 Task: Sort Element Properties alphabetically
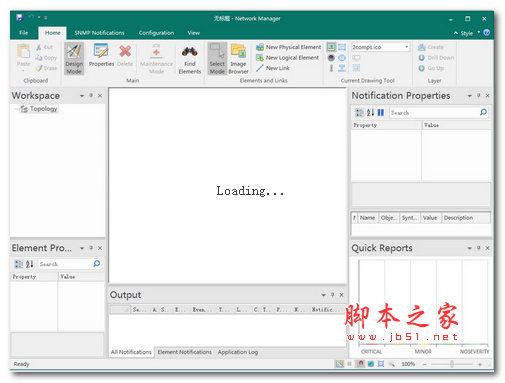click(x=29, y=264)
